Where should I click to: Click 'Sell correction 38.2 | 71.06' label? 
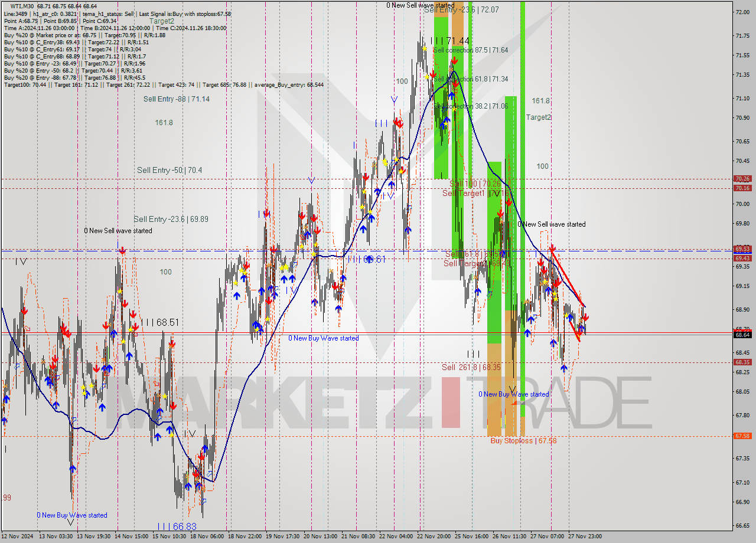tap(471, 106)
